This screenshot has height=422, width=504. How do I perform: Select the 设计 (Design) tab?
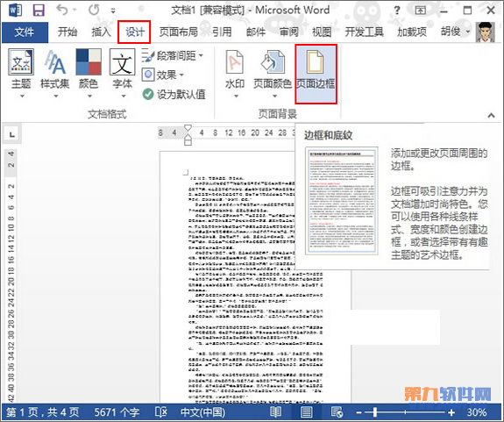(x=134, y=32)
